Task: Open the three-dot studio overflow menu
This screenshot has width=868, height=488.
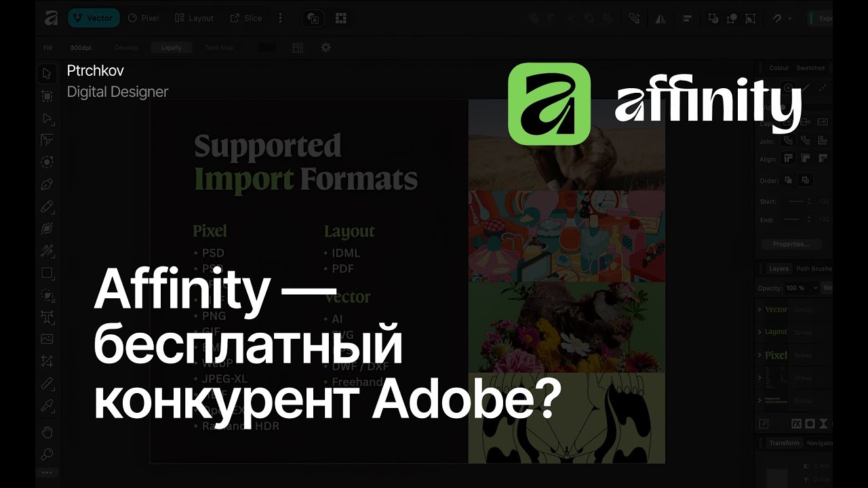Action: pos(280,18)
